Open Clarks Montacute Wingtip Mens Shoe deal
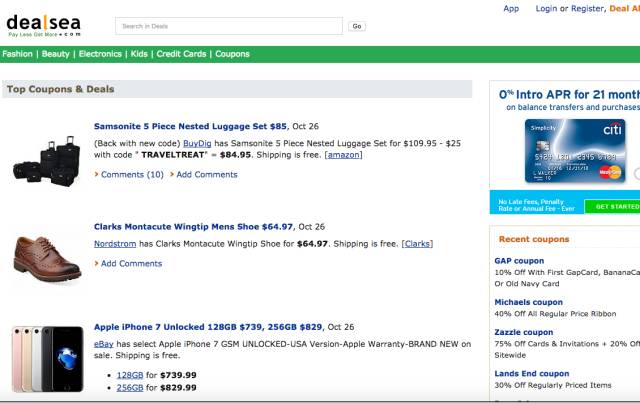The width and height of the screenshot is (640, 403). [193, 227]
